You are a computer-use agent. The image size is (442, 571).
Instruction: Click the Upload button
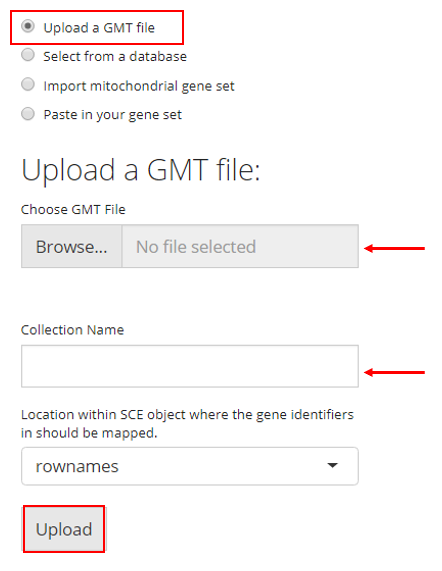coord(64,529)
